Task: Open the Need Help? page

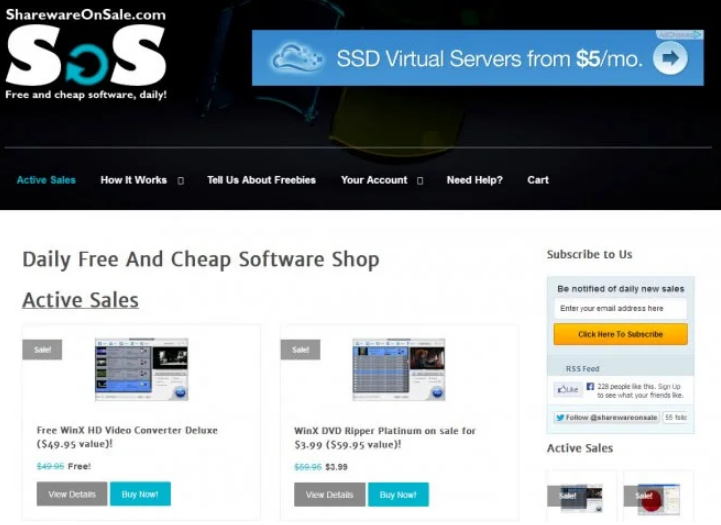Action: pos(475,180)
